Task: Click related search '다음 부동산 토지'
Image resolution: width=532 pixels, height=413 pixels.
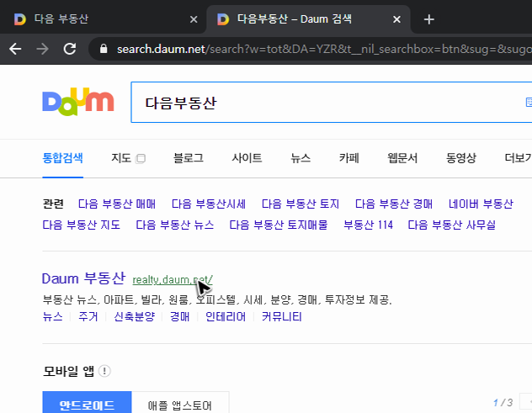Action: (x=301, y=204)
